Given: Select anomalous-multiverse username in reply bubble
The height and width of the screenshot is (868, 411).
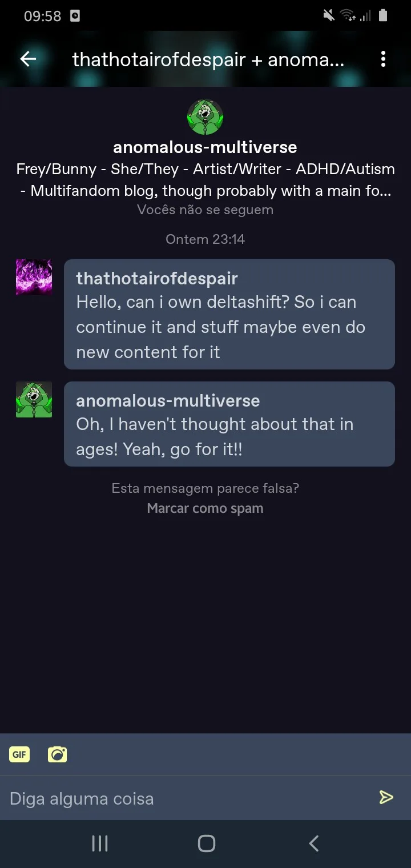Looking at the screenshot, I should click(x=168, y=401).
